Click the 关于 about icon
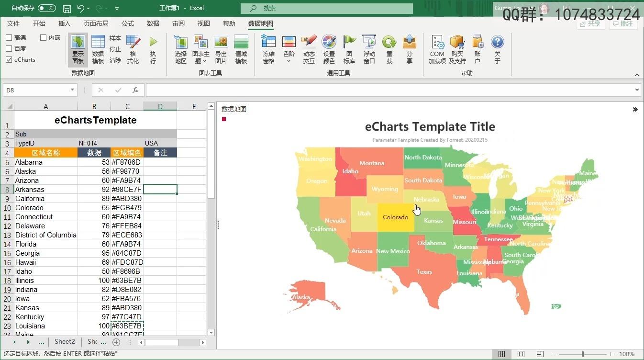644x360 pixels. pyautogui.click(x=498, y=49)
